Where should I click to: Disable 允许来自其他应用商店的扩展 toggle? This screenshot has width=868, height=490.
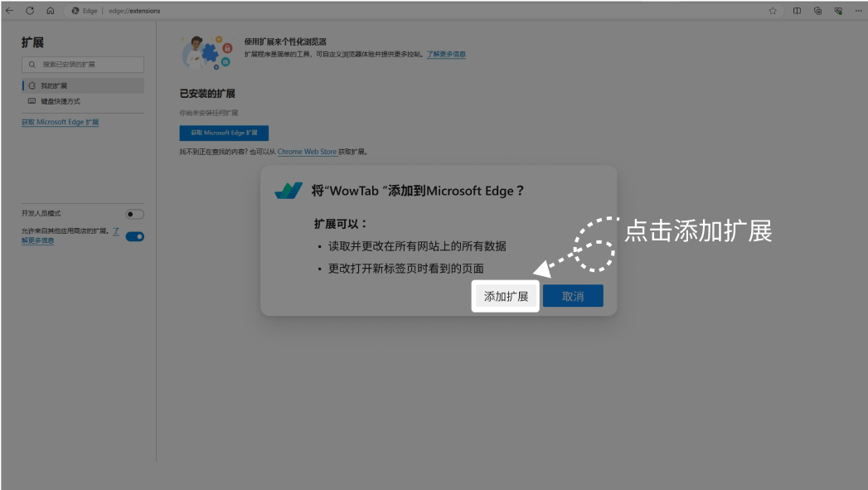pyautogui.click(x=134, y=235)
